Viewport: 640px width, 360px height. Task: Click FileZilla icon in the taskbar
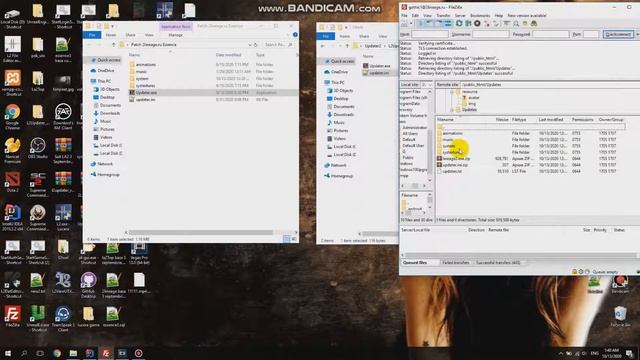106,353
